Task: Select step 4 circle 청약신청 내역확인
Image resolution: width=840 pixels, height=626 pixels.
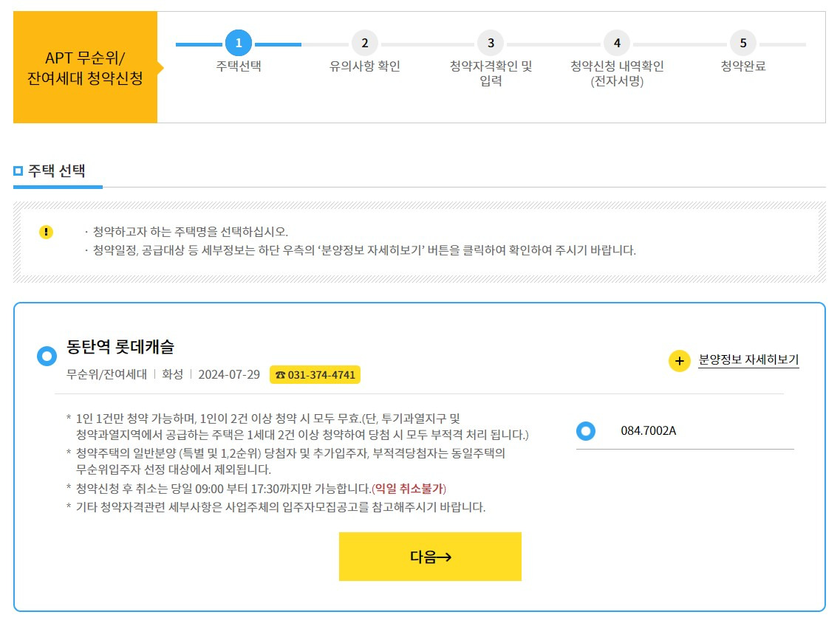Action: pyautogui.click(x=617, y=43)
